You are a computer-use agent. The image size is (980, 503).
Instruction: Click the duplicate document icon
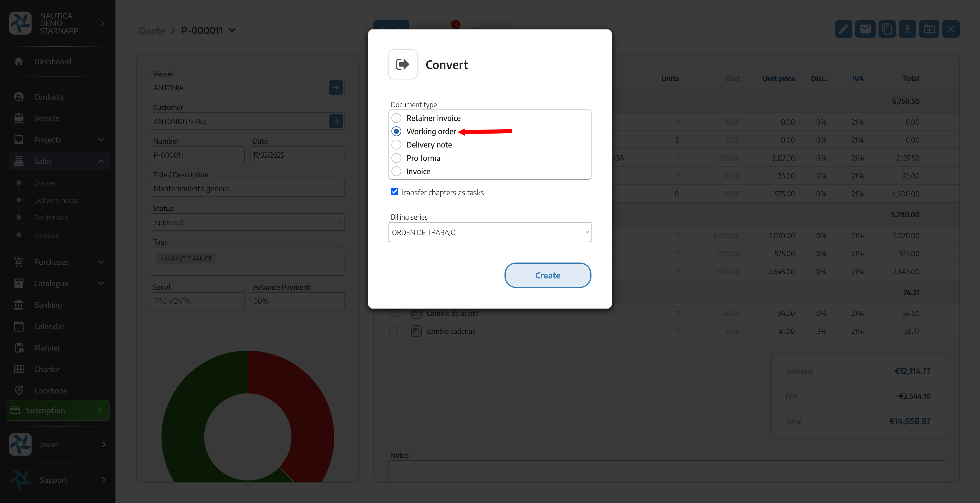[887, 29]
